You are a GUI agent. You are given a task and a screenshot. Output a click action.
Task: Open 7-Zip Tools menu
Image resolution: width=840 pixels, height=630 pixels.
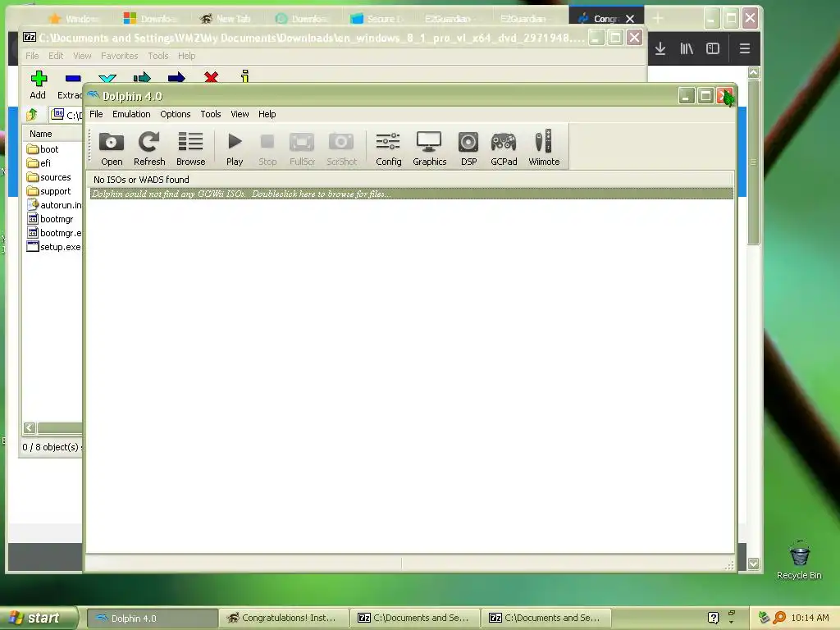click(158, 56)
